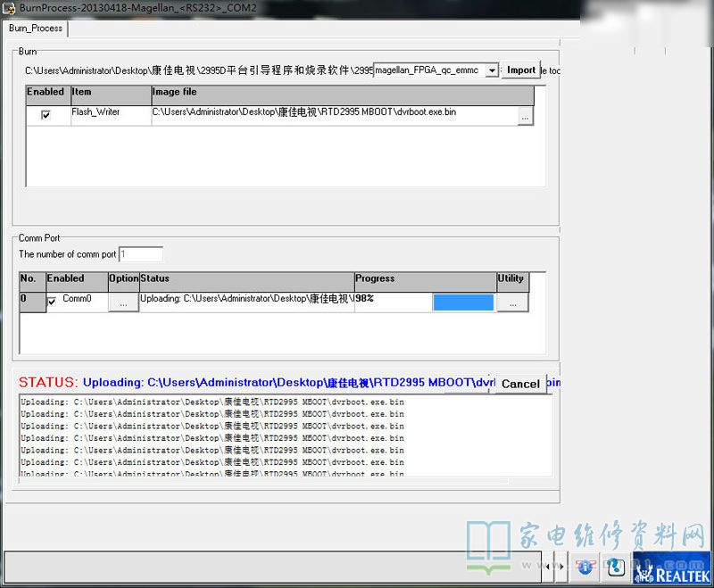Click the Import button
This screenshot has width=714, height=588.
(x=521, y=70)
